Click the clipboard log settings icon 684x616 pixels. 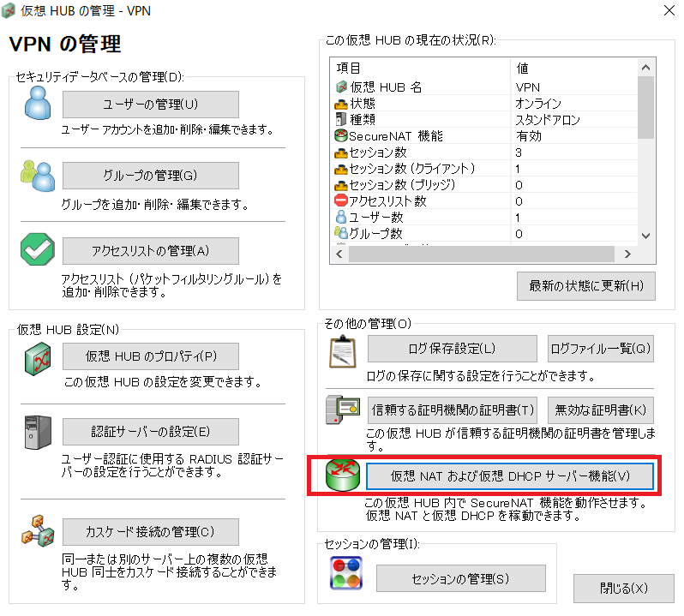(x=343, y=352)
